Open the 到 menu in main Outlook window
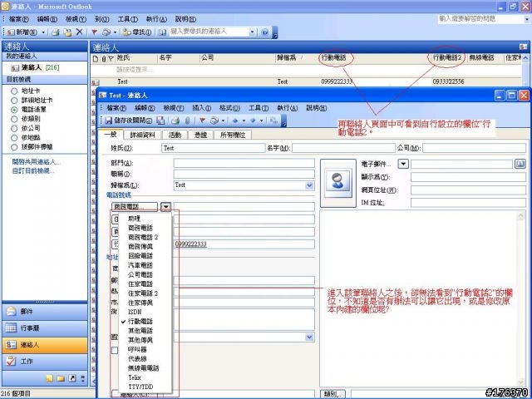 [101, 19]
